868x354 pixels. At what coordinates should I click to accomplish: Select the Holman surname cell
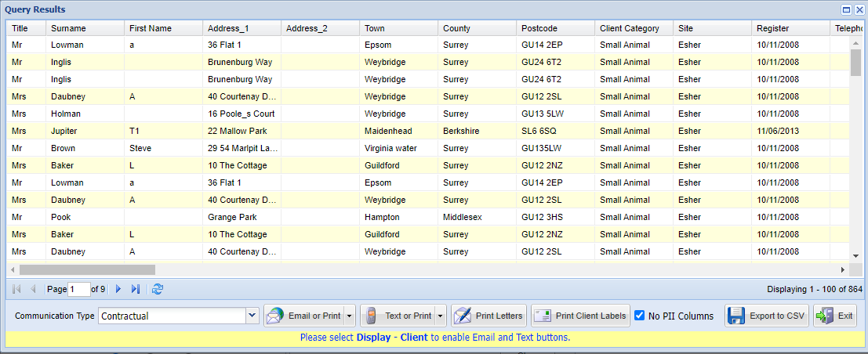85,114
